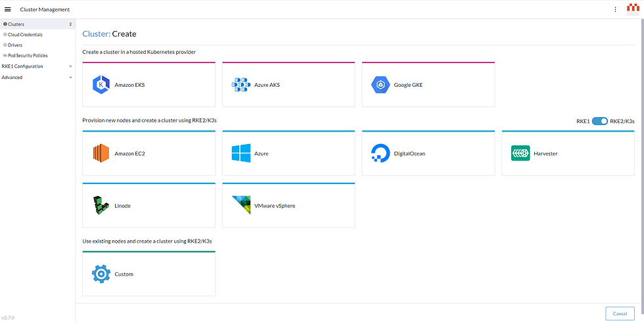Screen dimensions: 644x323
Task: Click the Google GKE label text
Action: tap(408, 86)
